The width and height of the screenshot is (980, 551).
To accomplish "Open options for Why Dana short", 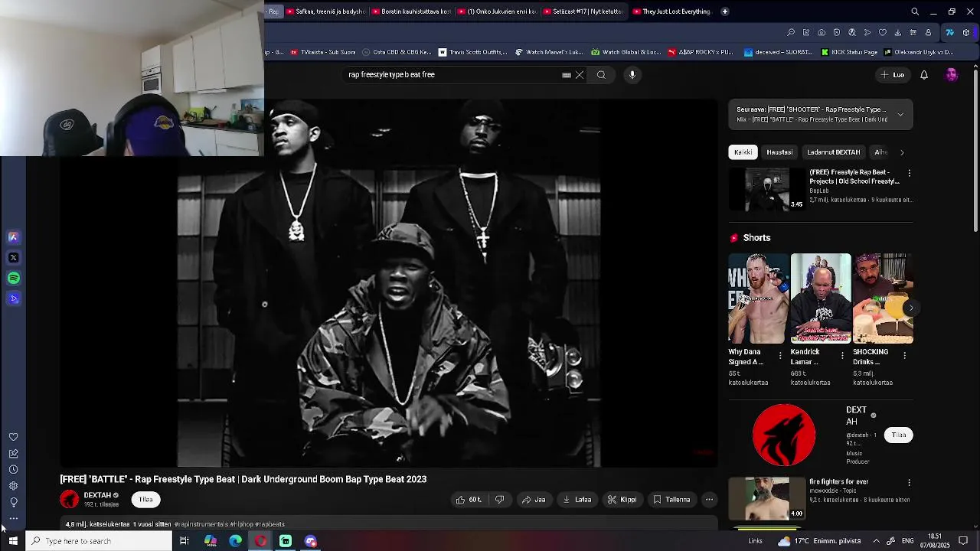I will 780,356.
